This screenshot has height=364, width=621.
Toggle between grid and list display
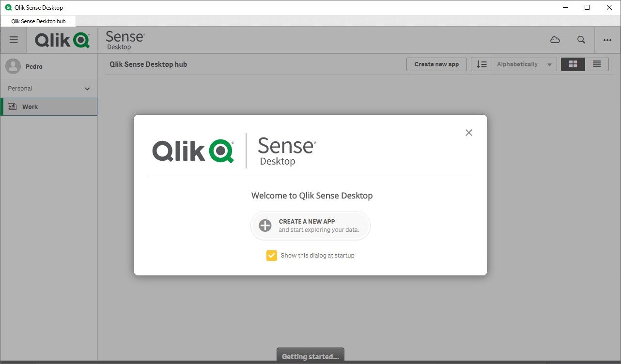tap(597, 64)
